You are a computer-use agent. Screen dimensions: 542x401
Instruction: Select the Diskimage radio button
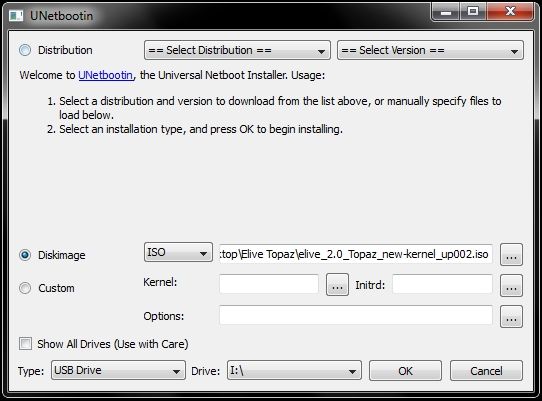click(25, 255)
